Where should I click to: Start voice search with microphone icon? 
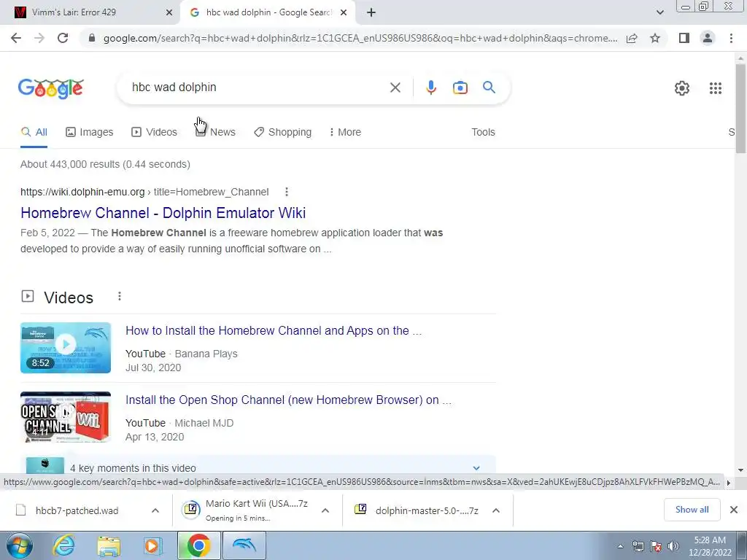[x=430, y=87]
